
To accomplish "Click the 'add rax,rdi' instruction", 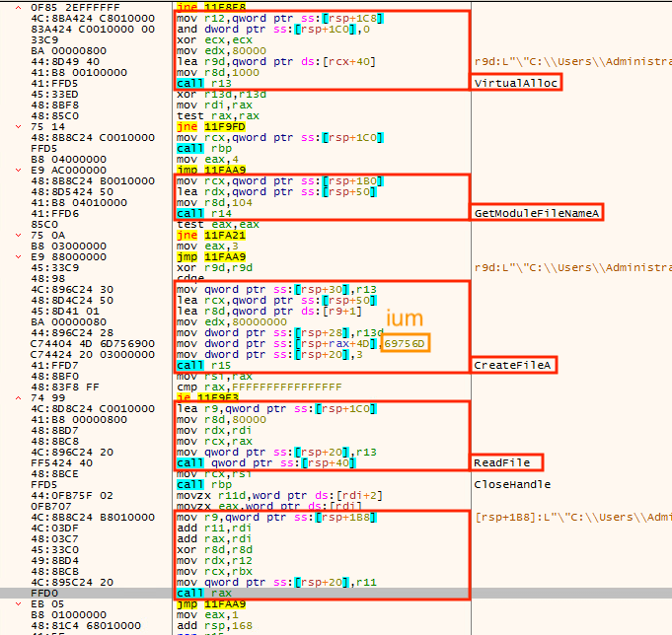I will (214, 539).
